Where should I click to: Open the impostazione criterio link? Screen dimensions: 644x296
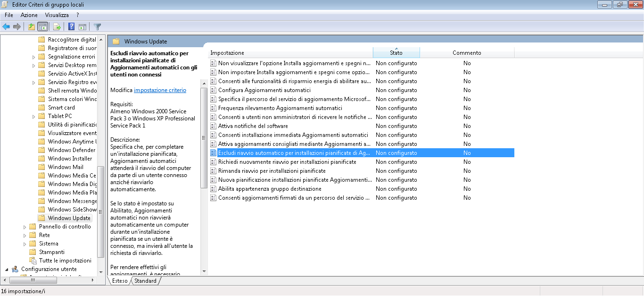[160, 90]
